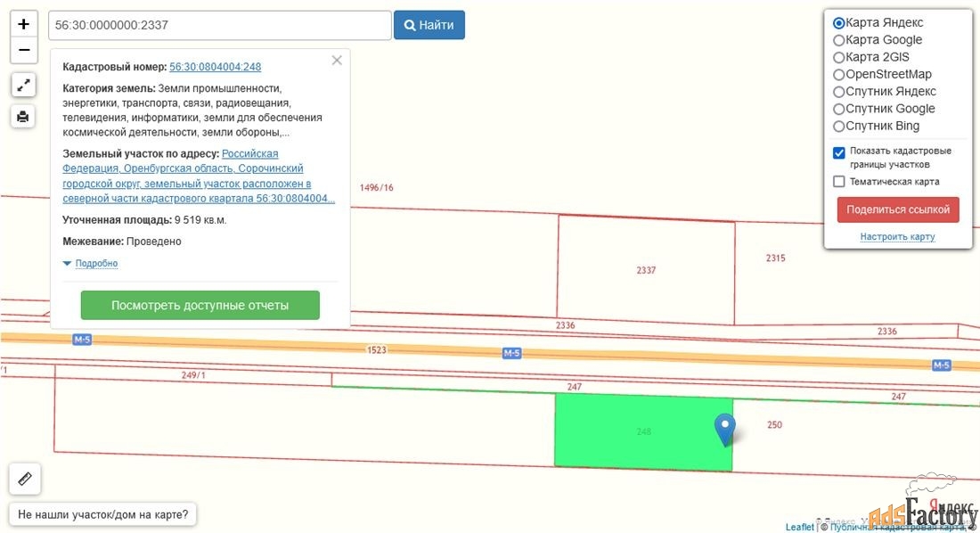Click parcel labeled 2337 on map
Viewport: 980px width, 533px height.
coord(646,270)
